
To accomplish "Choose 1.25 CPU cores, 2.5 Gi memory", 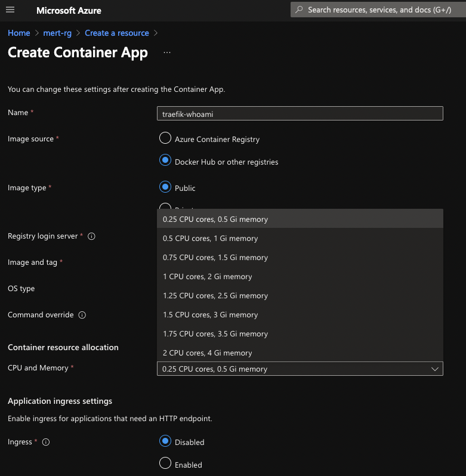I will pos(300,296).
